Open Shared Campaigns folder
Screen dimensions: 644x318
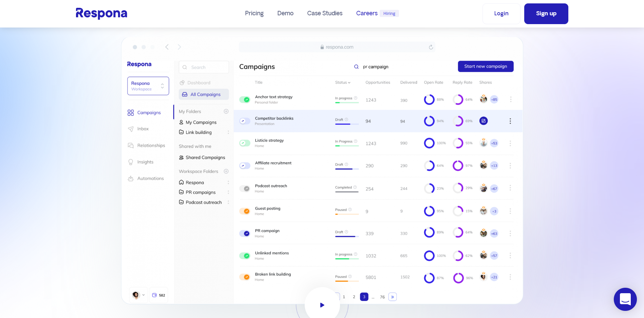tap(202, 158)
